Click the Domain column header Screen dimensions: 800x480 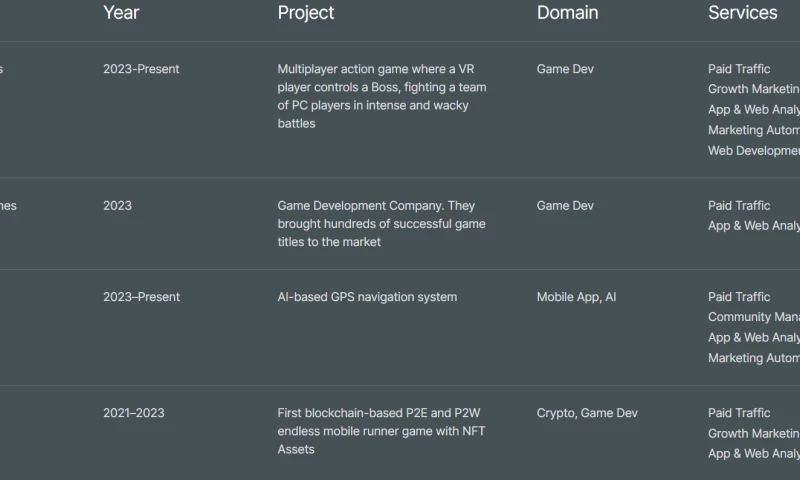coord(567,13)
